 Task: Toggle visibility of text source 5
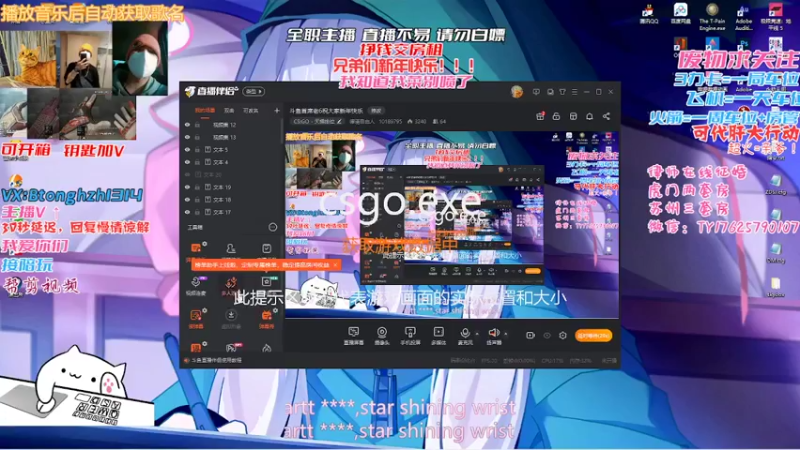pyautogui.click(x=187, y=149)
